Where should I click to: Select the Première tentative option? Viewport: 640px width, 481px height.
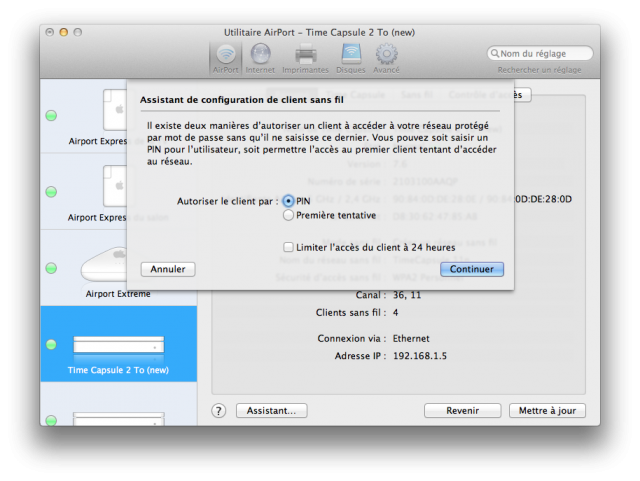(288, 215)
